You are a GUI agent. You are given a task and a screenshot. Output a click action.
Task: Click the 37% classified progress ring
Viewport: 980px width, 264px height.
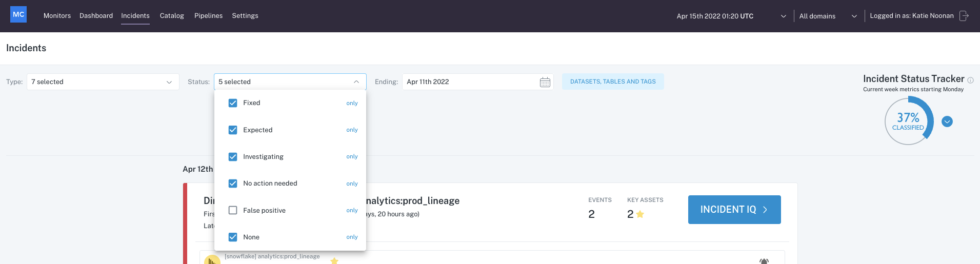[909, 121]
